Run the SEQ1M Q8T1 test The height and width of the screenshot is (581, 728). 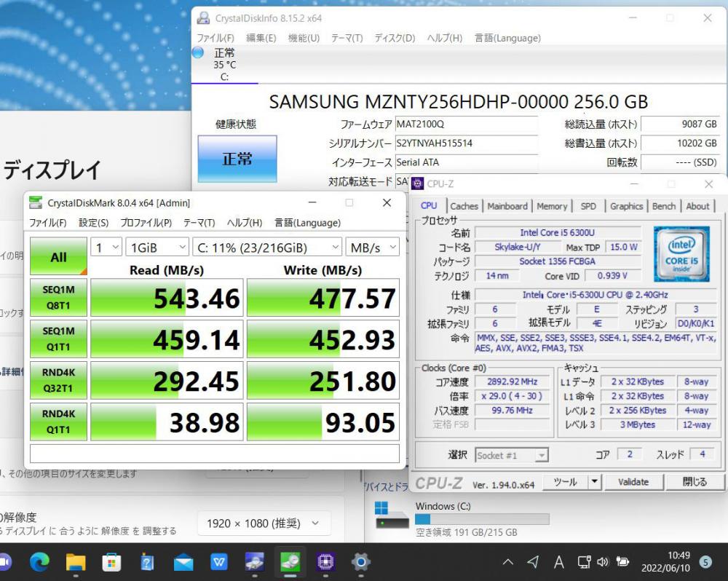58,297
